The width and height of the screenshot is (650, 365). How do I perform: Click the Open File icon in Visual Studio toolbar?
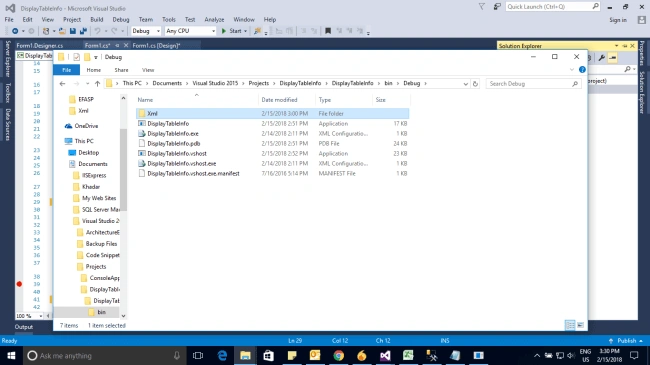click(62, 31)
